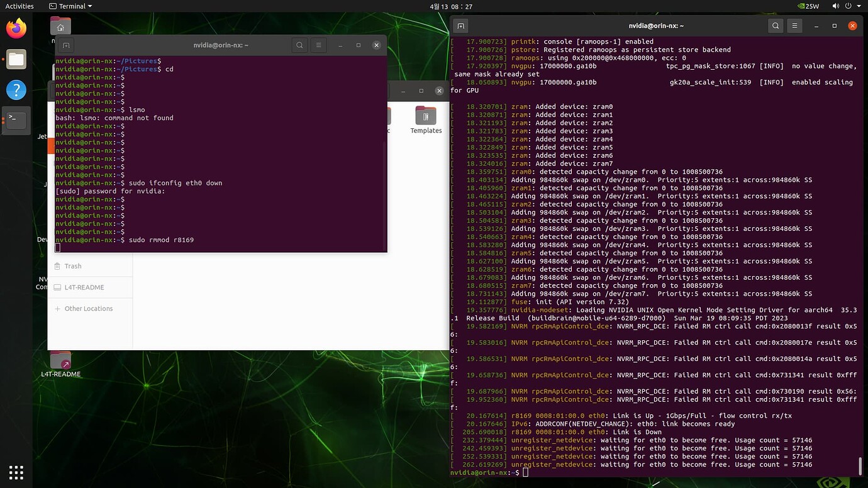Viewport: 868px width, 488px height.
Task: Open search in the left terminal window
Action: [x=299, y=45]
